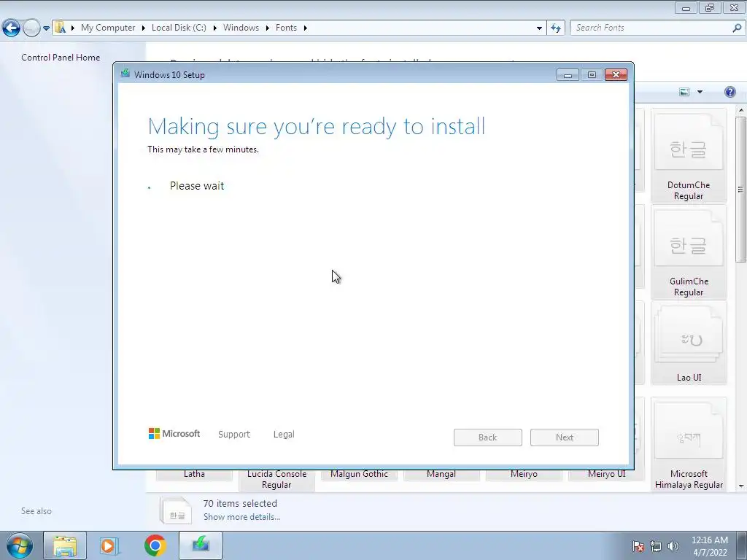Select Local Disk (C:) breadcrumb

coord(179,28)
